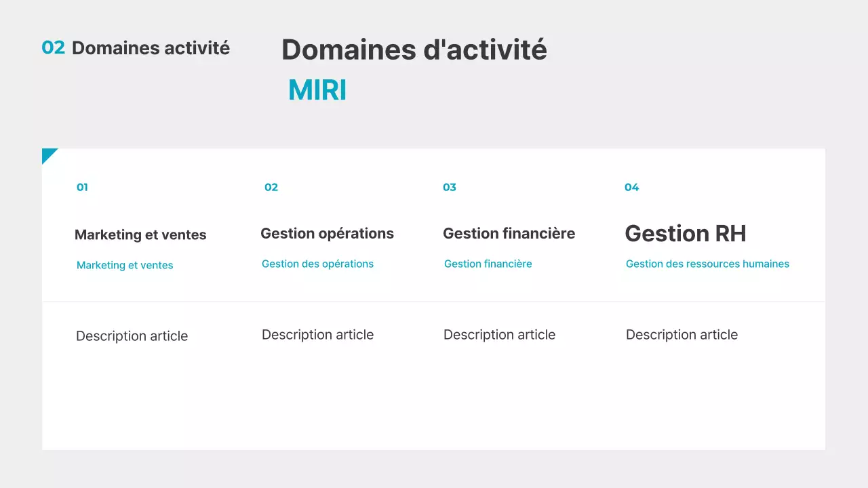Click the teal "02" beside "Domaines activité"
868x488 pixels.
point(54,47)
